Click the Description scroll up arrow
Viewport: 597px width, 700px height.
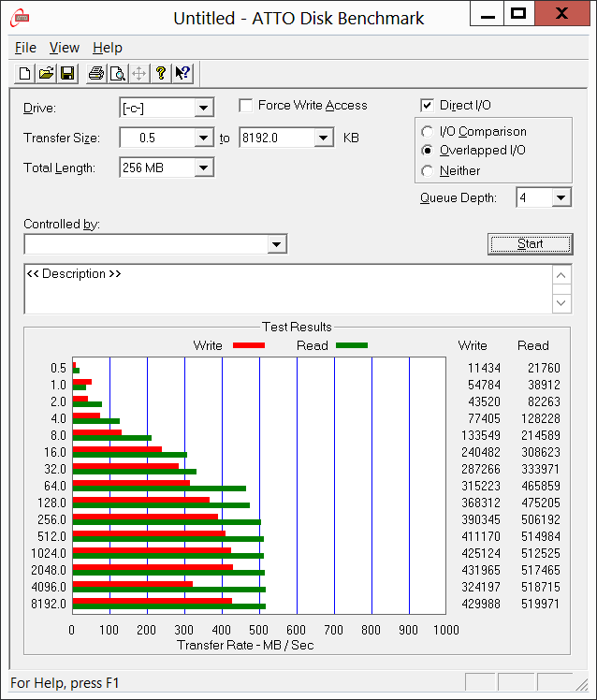(x=561, y=275)
